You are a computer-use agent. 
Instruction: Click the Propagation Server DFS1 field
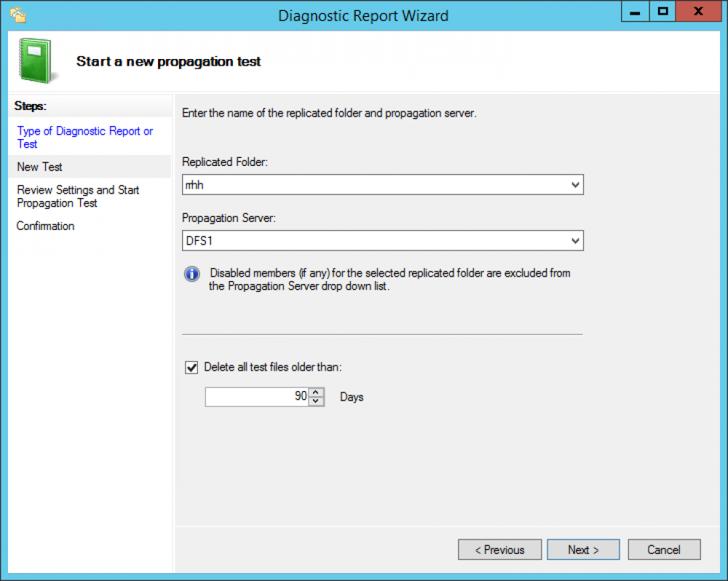click(x=374, y=241)
